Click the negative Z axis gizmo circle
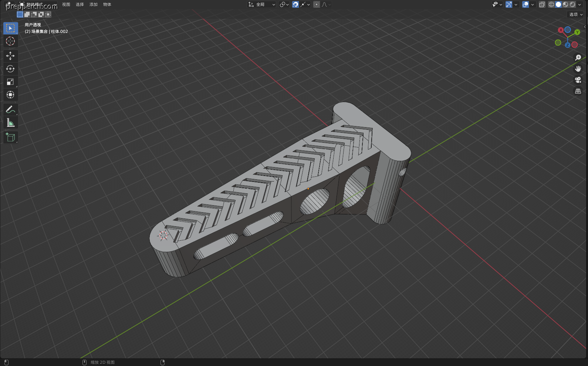This screenshot has height=366, width=588. click(x=568, y=30)
